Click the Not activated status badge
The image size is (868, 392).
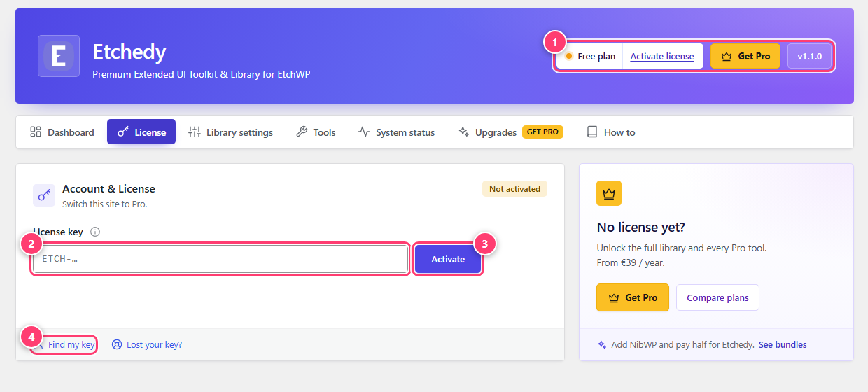pos(514,189)
